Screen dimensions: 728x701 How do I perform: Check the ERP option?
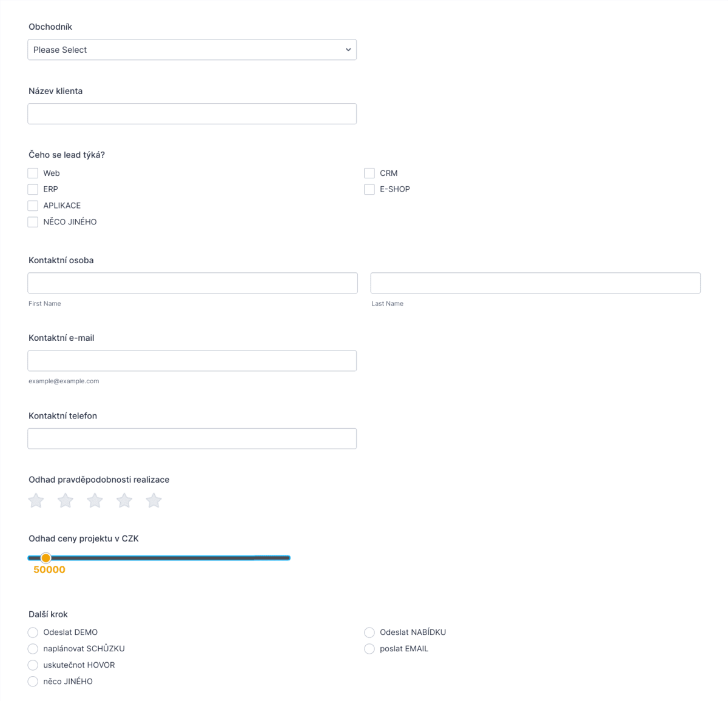[x=33, y=189]
